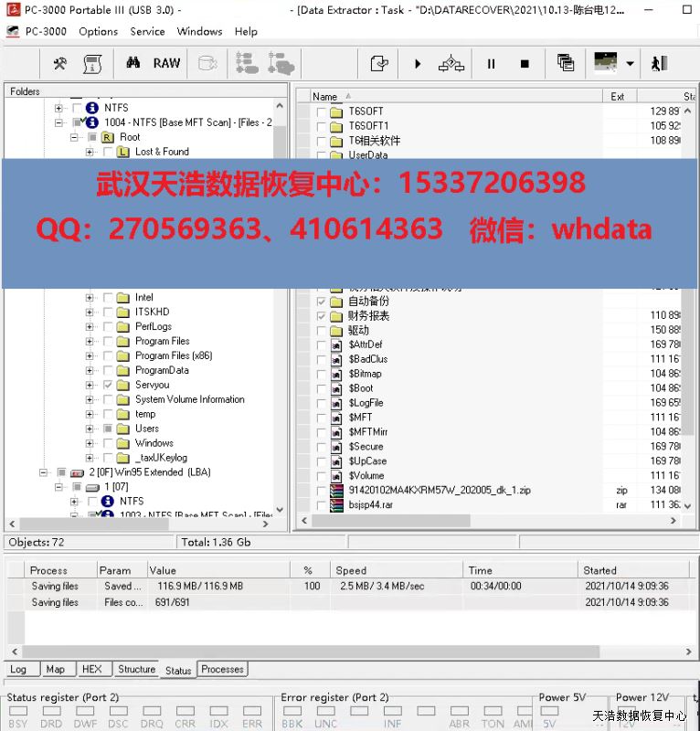This screenshot has width=700, height=731.
Task: Pause the running task
Action: 491,63
